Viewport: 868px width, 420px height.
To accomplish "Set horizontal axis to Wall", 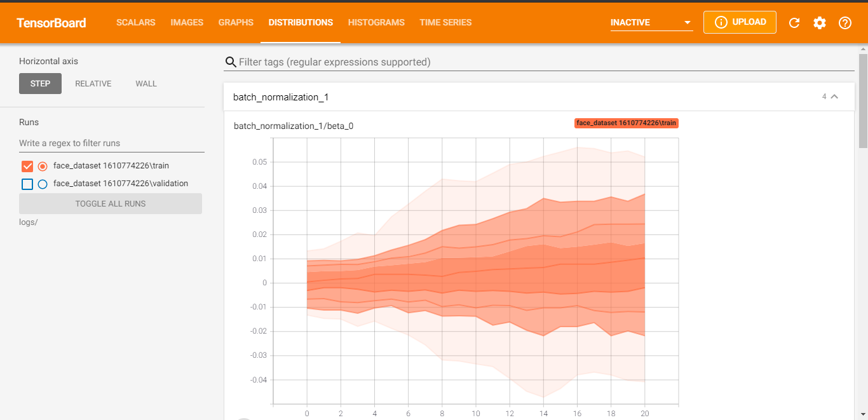I will 146,84.
